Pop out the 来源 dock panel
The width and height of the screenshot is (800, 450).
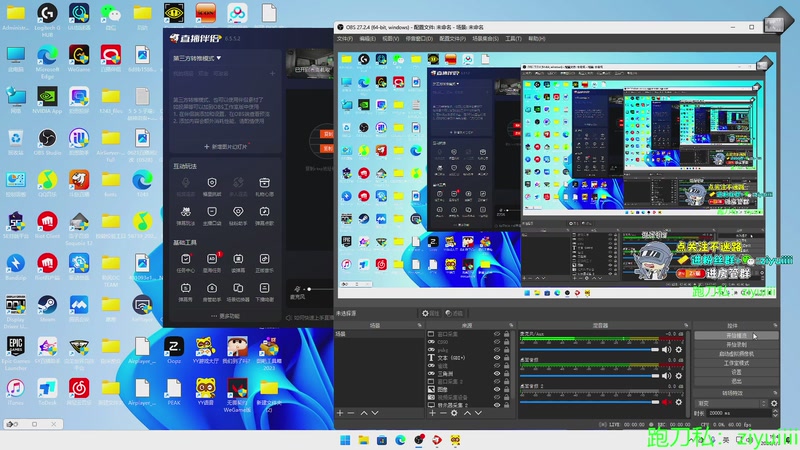click(511, 325)
